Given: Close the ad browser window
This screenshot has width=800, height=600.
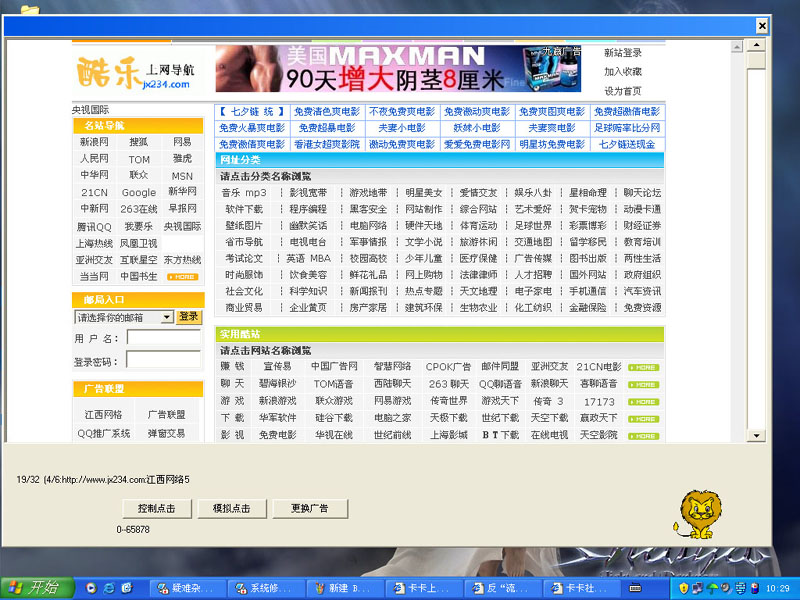Looking at the screenshot, I should click(762, 26).
